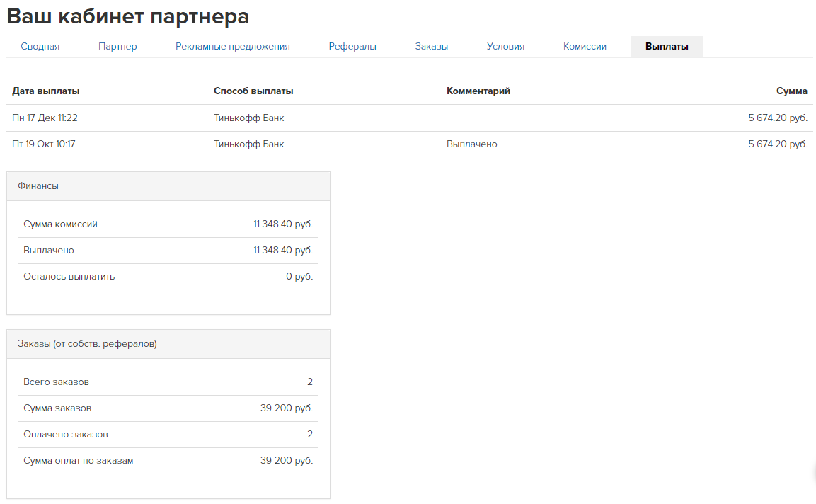Click the 0 руб. remaining value

coord(299,277)
